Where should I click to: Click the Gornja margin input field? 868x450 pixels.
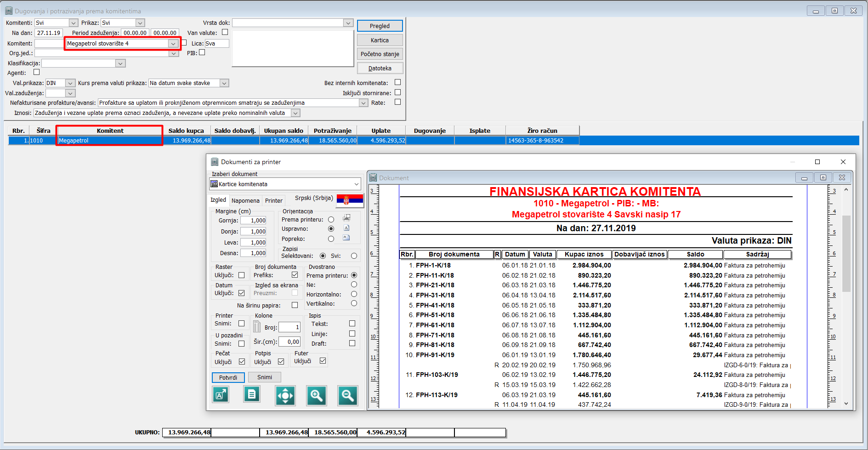point(253,221)
